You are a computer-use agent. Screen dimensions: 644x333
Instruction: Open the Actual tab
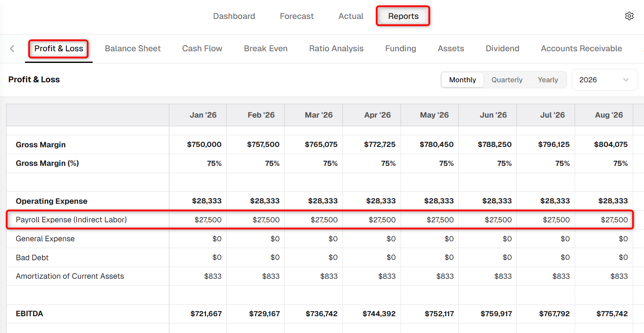351,16
